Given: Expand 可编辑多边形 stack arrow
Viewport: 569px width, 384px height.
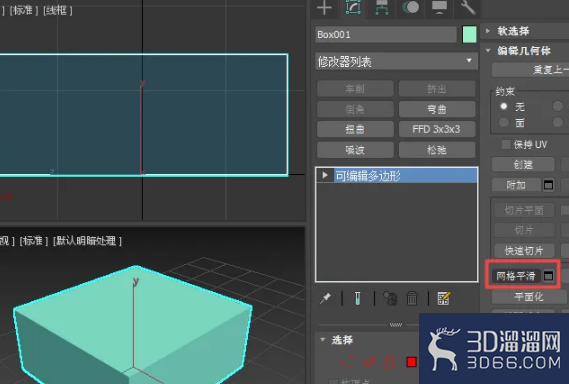Looking at the screenshot, I should tap(325, 176).
